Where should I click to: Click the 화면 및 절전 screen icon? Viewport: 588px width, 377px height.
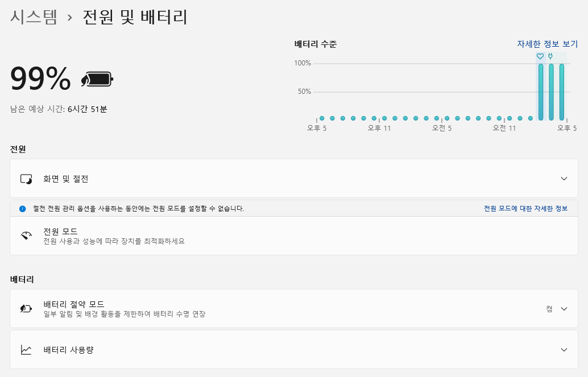26,178
